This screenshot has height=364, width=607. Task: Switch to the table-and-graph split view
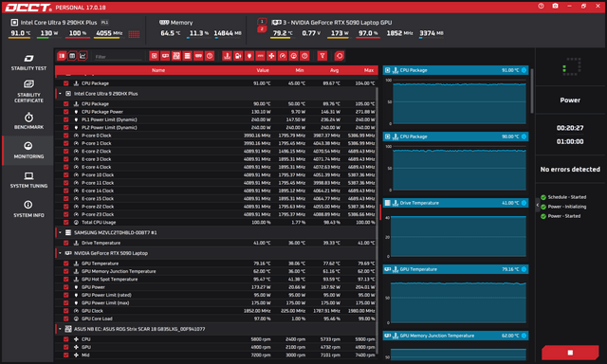62,56
